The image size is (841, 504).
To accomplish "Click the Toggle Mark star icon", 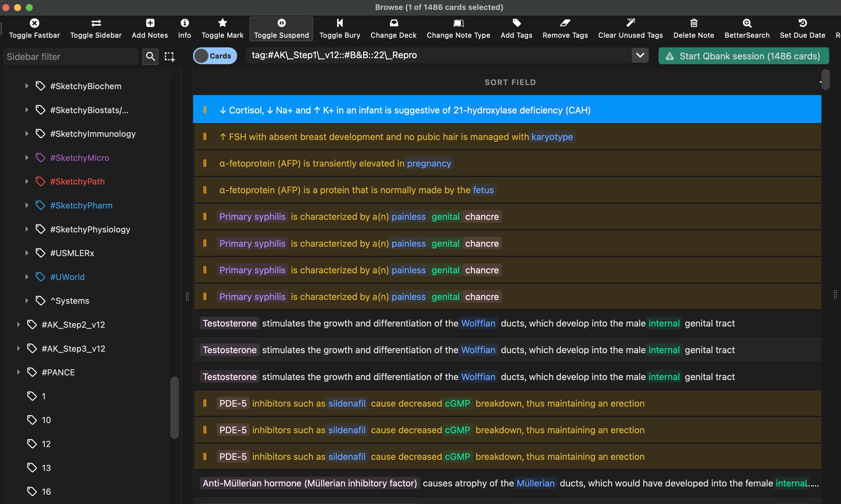I will point(222,23).
